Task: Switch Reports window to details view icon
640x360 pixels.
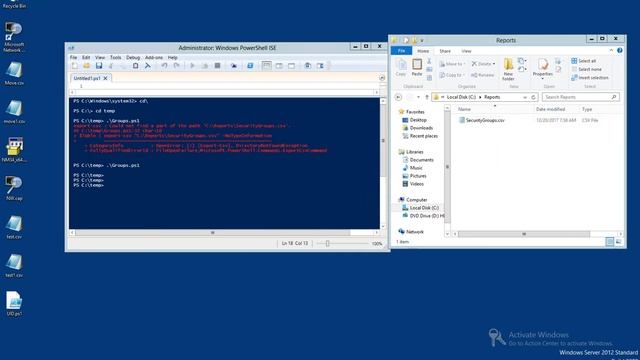Action: click(x=609, y=242)
